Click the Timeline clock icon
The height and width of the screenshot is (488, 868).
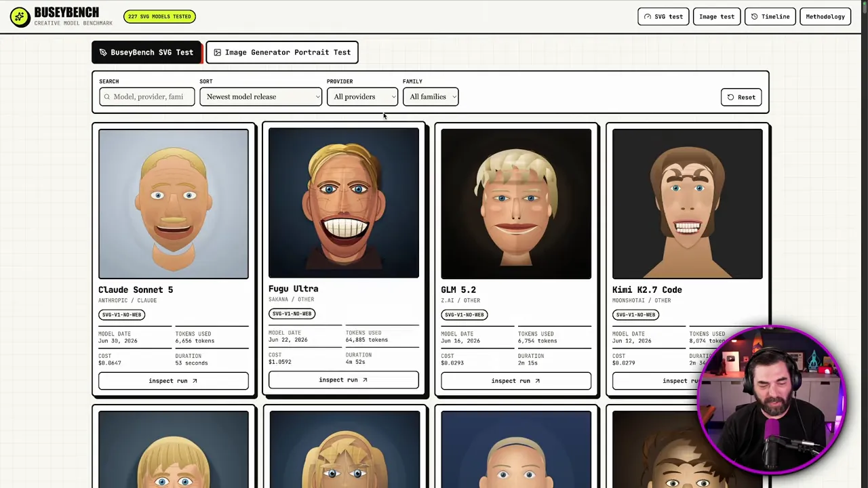click(x=754, y=17)
